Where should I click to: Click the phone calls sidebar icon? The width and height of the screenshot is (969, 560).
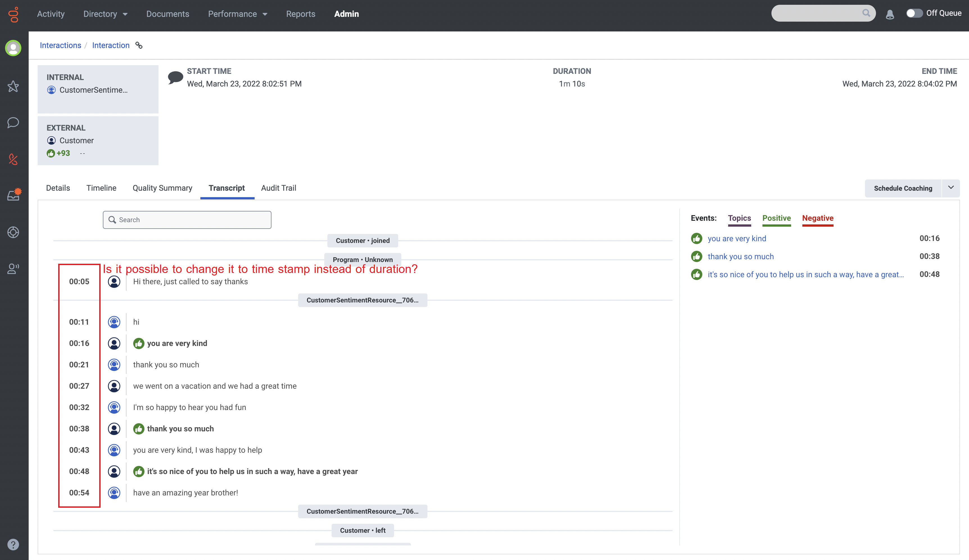coord(13,159)
